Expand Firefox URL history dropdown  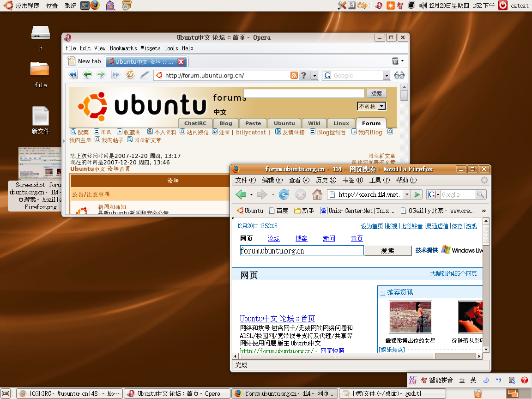pos(407,194)
